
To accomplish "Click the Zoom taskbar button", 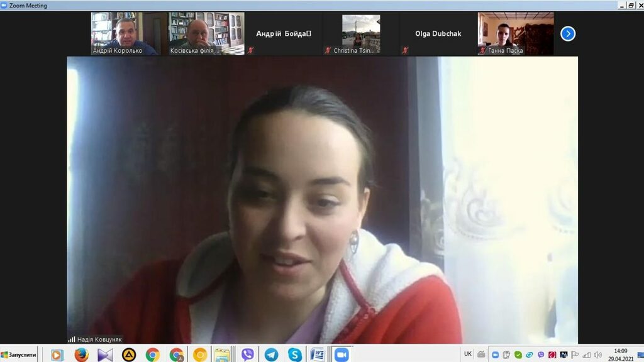I will [341, 354].
